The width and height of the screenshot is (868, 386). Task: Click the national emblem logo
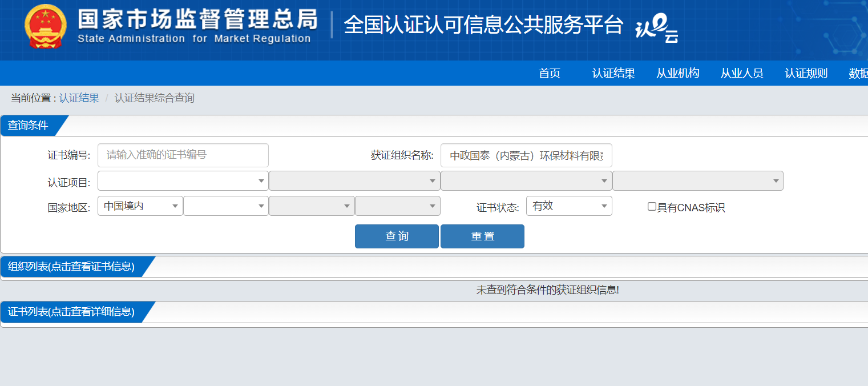click(x=46, y=27)
